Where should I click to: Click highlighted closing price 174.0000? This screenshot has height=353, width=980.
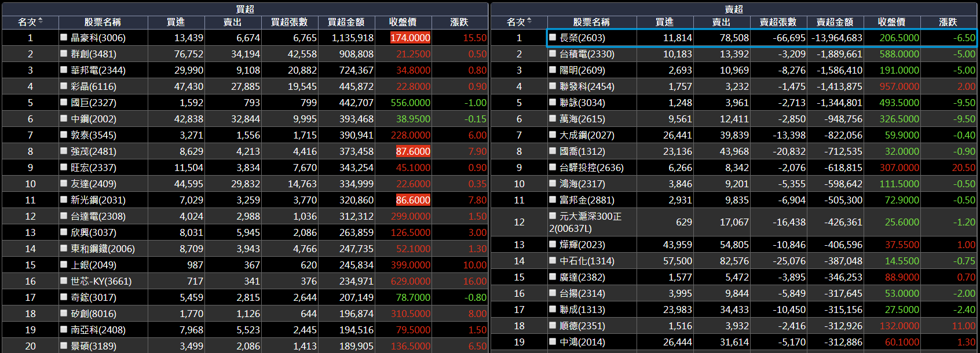[410, 38]
